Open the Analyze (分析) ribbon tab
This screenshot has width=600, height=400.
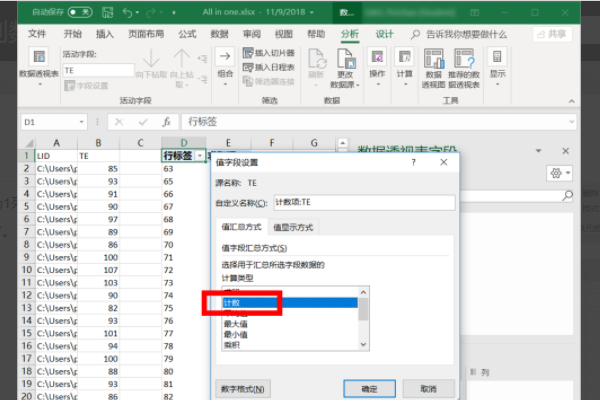click(349, 33)
